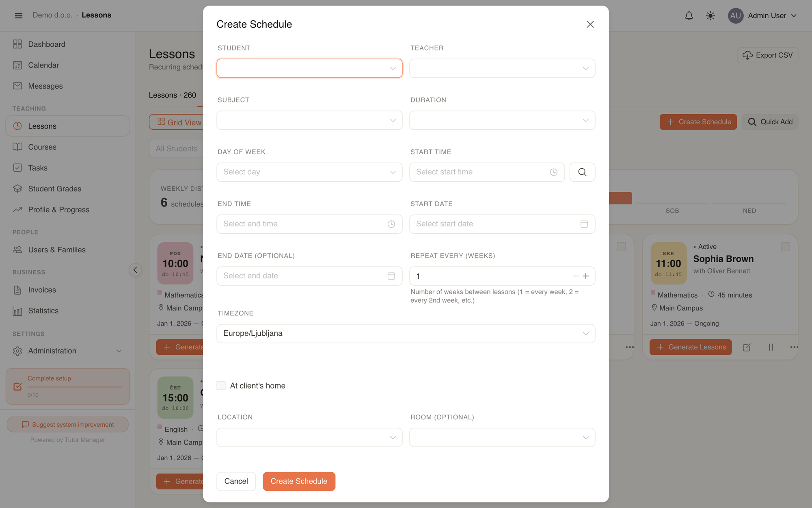Select checkbox on Sophia Brown schedule card

coord(785,247)
